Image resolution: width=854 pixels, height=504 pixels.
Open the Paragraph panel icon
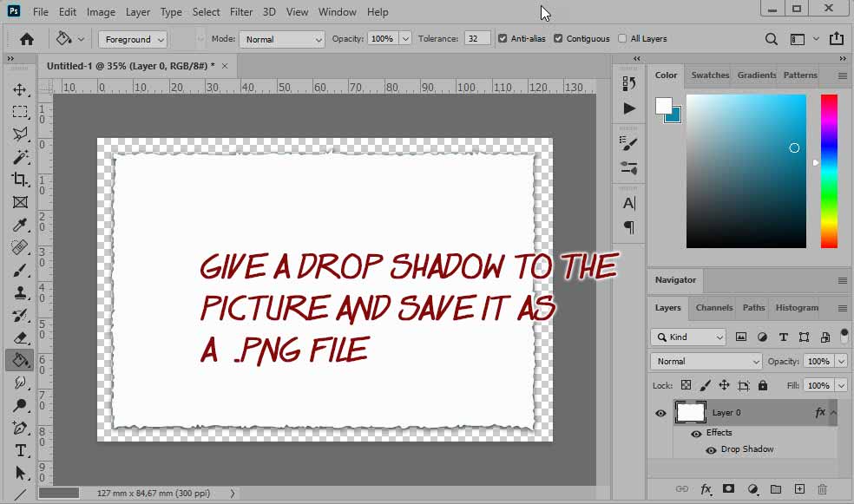point(629,227)
